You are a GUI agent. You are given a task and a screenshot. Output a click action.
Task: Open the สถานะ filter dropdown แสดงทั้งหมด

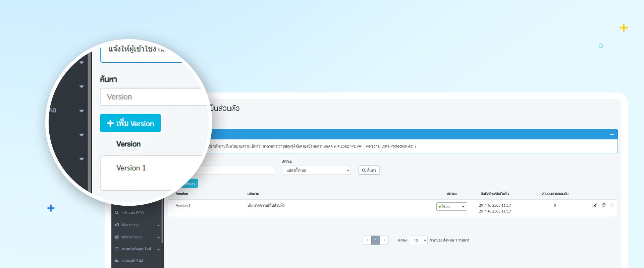pos(316,170)
